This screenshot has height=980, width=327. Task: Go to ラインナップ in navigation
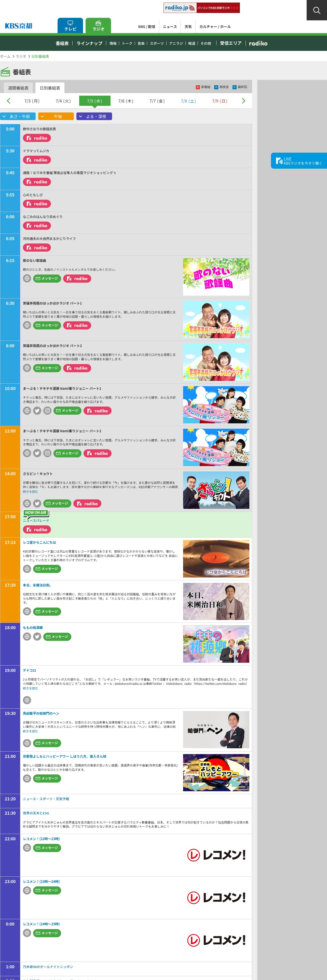(89, 43)
